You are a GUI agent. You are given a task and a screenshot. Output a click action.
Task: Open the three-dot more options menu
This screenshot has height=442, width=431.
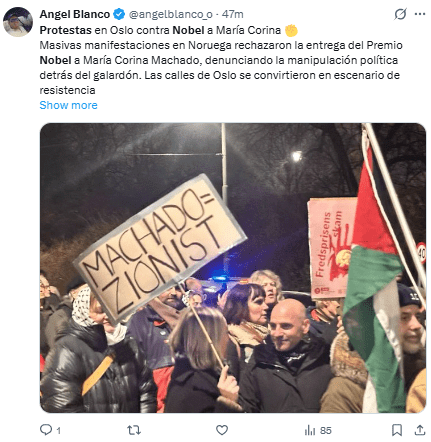point(420,14)
